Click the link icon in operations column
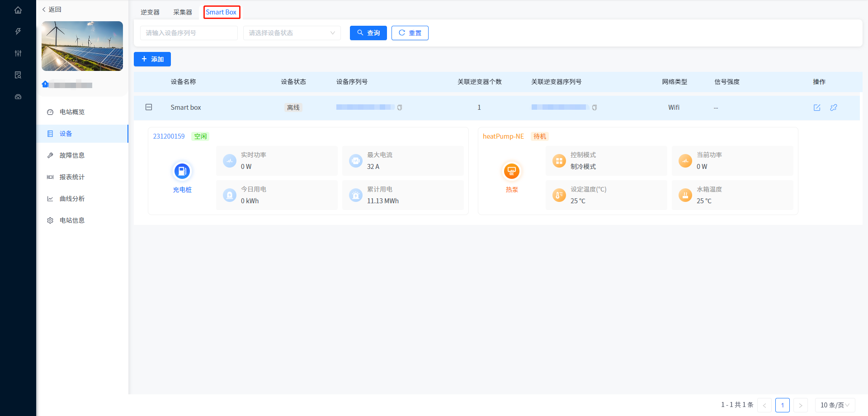Image resolution: width=868 pixels, height=416 pixels. [834, 108]
